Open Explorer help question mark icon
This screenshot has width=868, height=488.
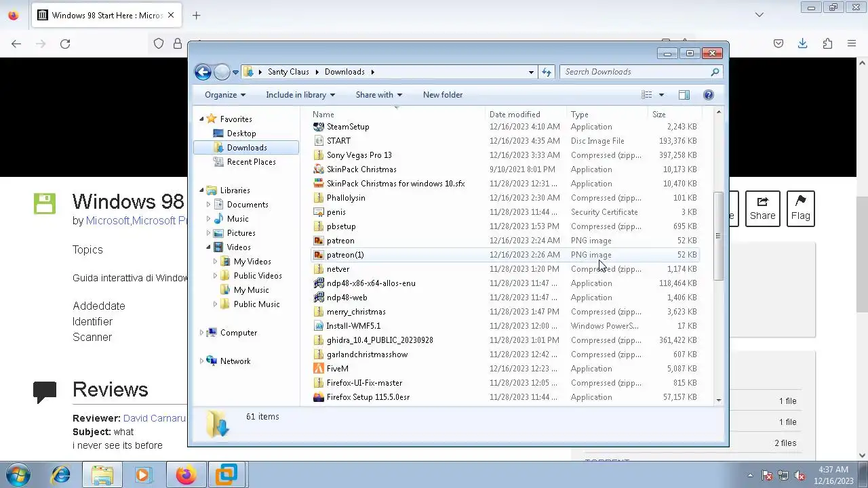pyautogui.click(x=709, y=95)
